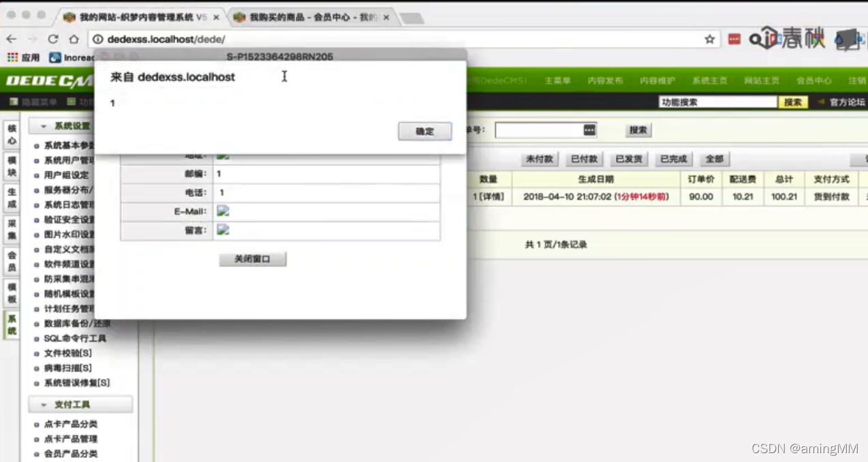Click browser forward arrow
Screen dimensions: 868x462
tap(32, 40)
